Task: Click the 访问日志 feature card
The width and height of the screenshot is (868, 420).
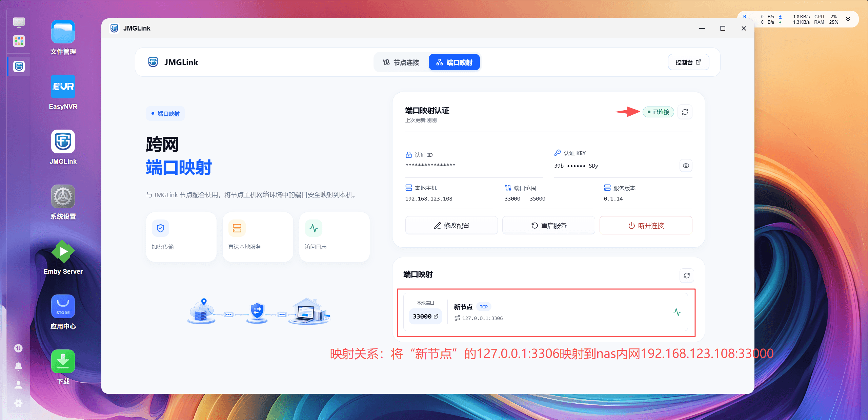Action: click(335, 237)
